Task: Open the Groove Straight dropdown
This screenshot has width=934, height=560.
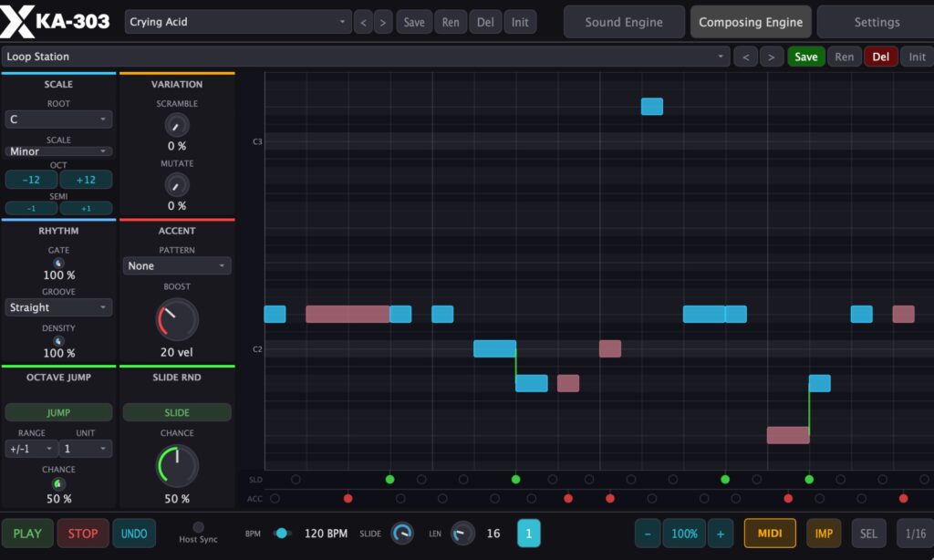Action: [58, 307]
